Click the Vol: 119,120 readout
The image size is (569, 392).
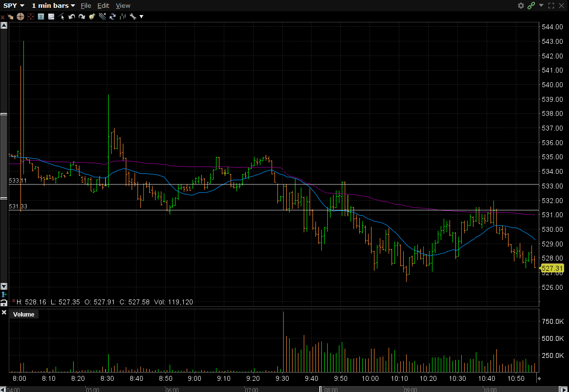click(174, 302)
